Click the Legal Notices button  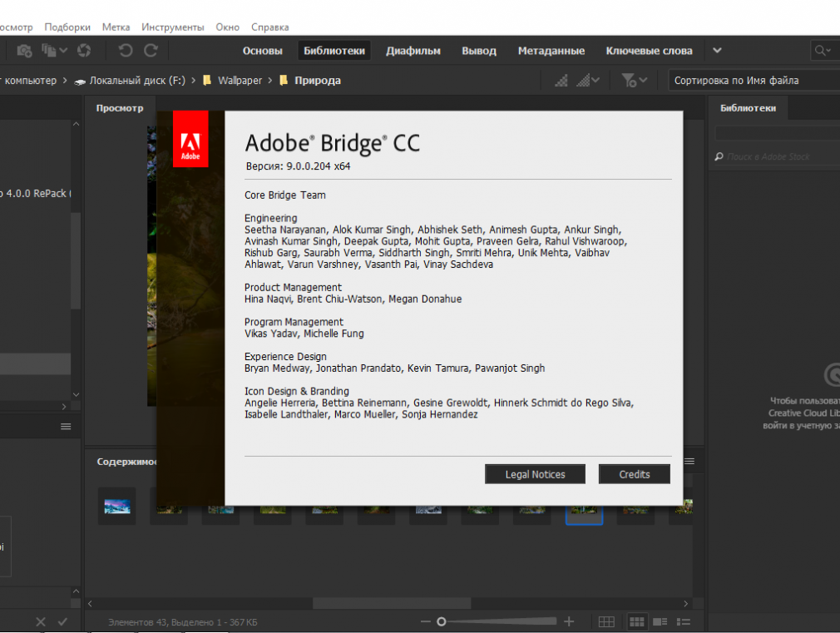[535, 474]
